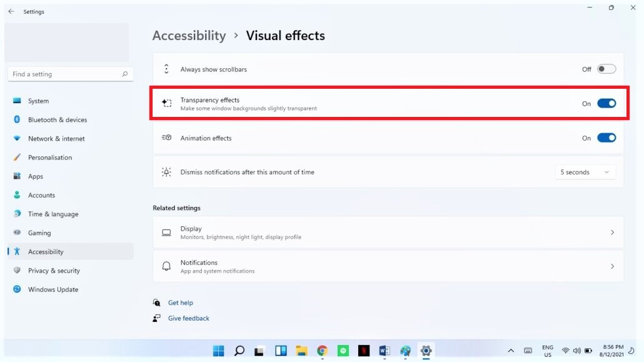
Task: Turn off Animation effects
Action: click(x=606, y=138)
